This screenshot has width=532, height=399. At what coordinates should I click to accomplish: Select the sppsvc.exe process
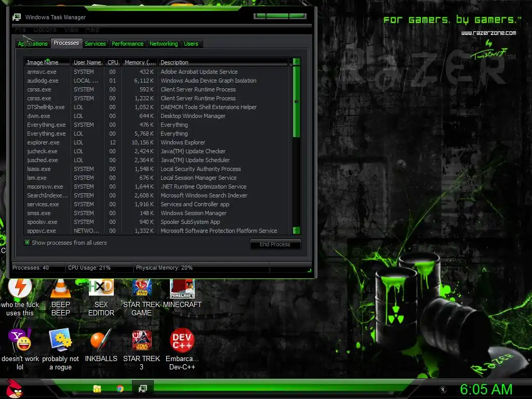[x=157, y=230]
